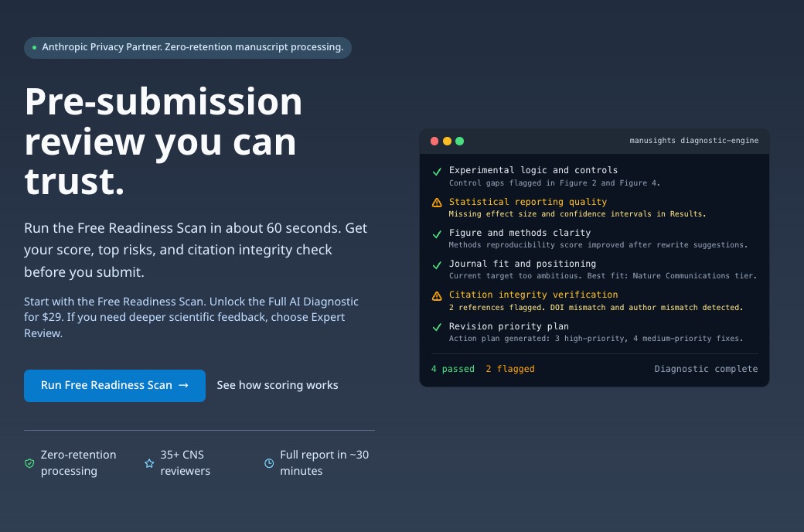
Task: Open the See how scoring works link
Action: (277, 385)
